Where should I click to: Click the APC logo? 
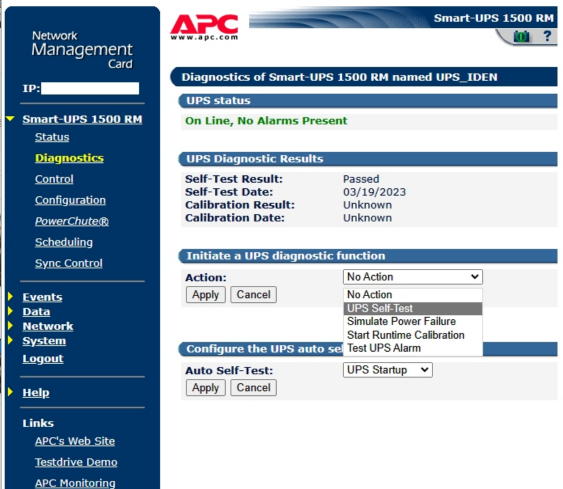[x=204, y=27]
